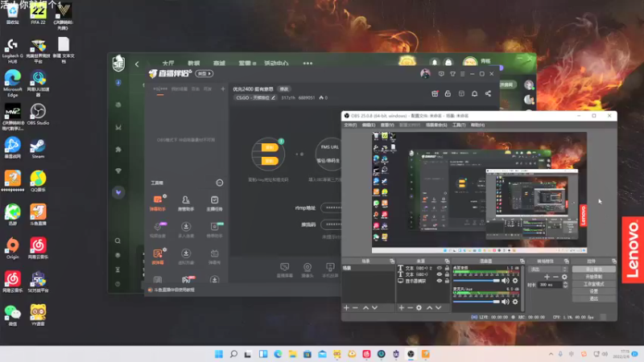Open OBS 编辑(E) menu
The width and height of the screenshot is (644, 362).
pos(369,125)
